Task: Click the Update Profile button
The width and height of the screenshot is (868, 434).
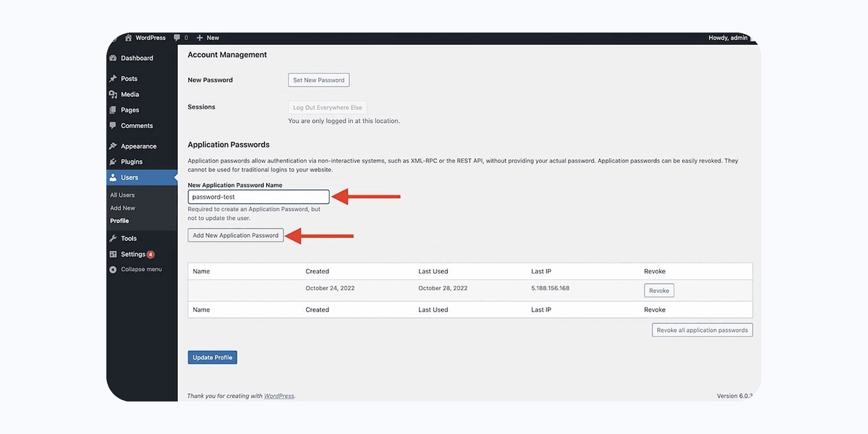Action: (213, 357)
